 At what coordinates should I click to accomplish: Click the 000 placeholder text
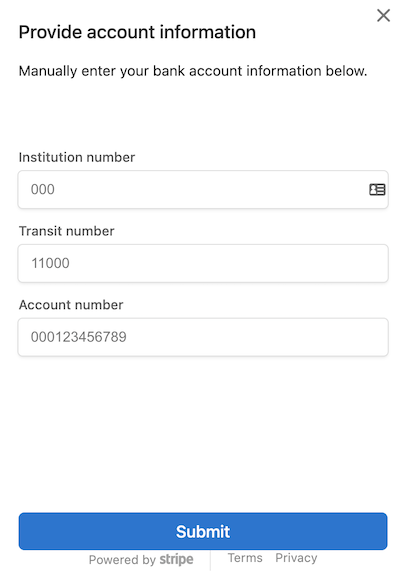pos(43,189)
